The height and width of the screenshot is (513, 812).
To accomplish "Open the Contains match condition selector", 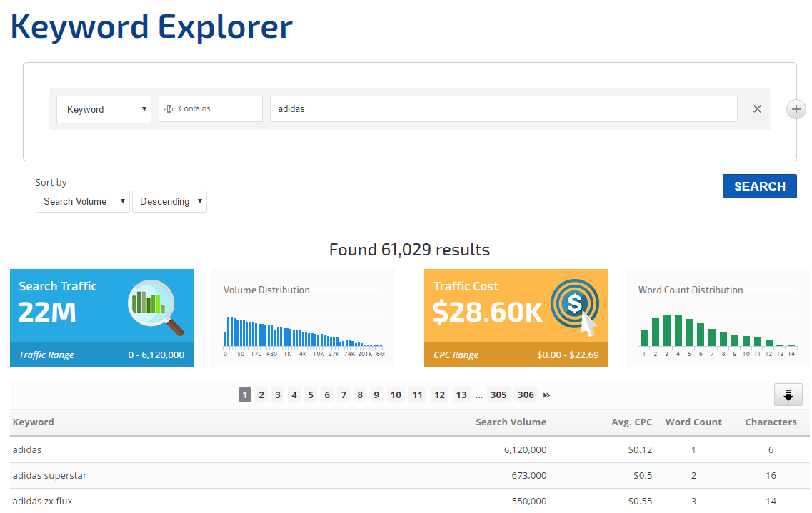I will click(x=210, y=109).
